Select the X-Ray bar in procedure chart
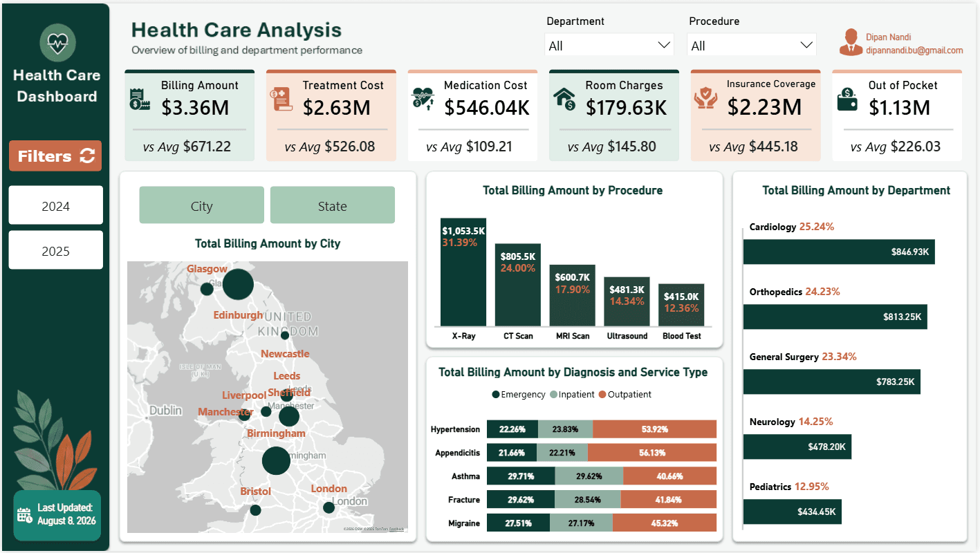Image resolution: width=980 pixels, height=553 pixels. point(463,272)
